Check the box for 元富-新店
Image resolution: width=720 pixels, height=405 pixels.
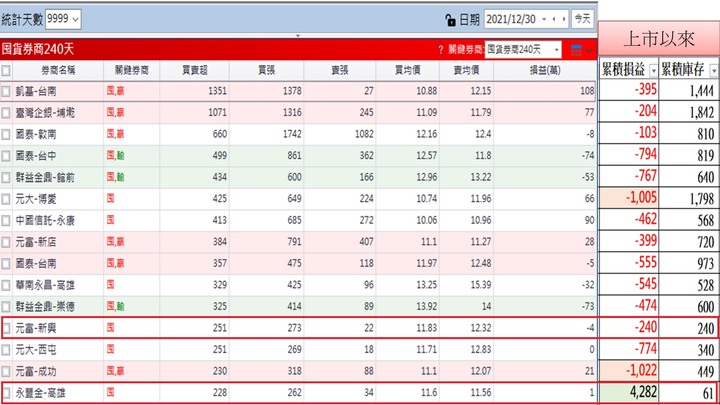point(6,242)
